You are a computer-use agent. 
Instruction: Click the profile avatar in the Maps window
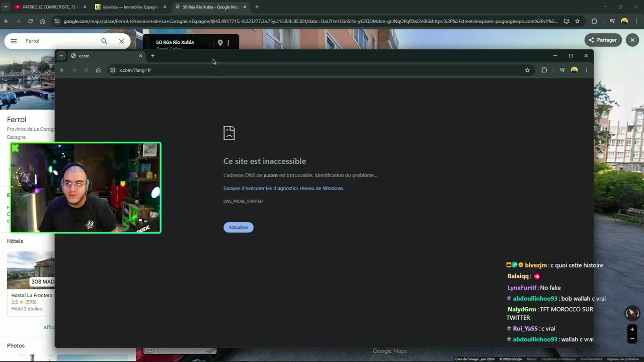tap(624, 21)
